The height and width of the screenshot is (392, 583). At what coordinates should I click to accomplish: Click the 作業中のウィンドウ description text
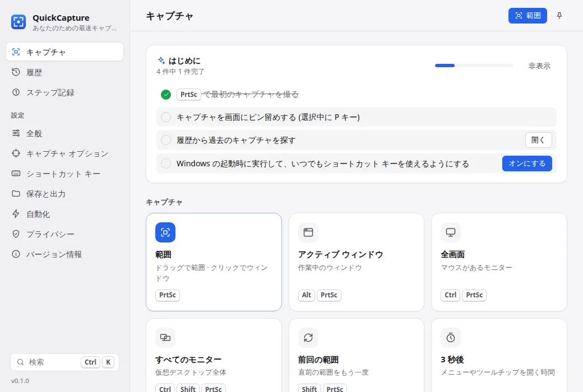[330, 268]
